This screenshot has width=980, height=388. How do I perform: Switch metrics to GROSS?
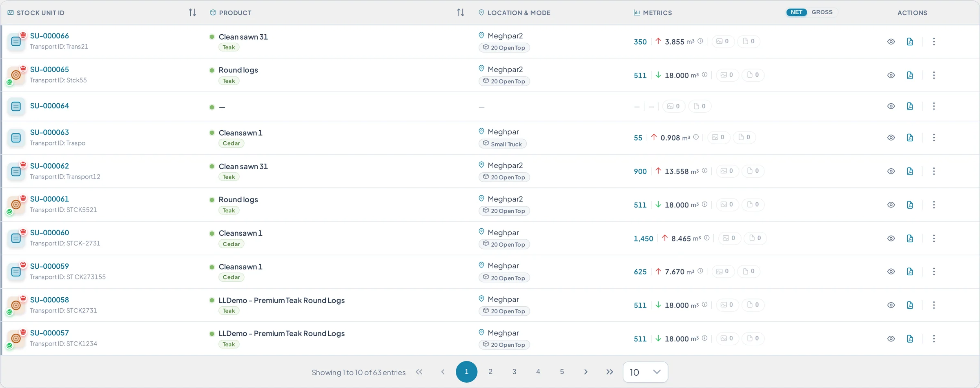[822, 12]
